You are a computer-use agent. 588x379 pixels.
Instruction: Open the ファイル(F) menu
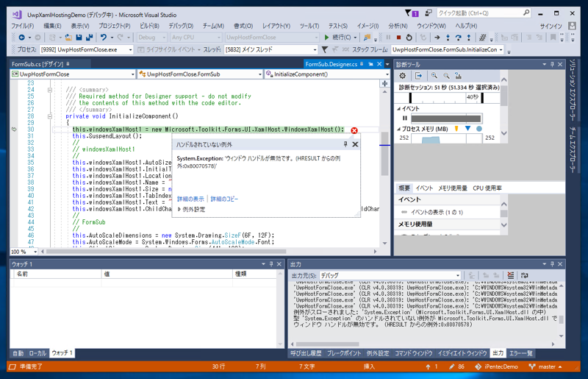(22, 26)
